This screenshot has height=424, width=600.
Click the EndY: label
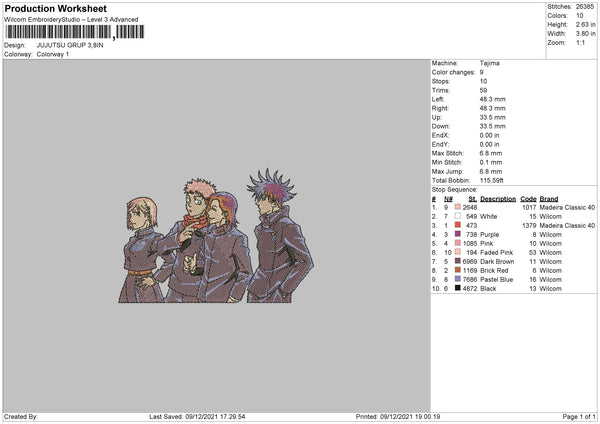pyautogui.click(x=440, y=144)
